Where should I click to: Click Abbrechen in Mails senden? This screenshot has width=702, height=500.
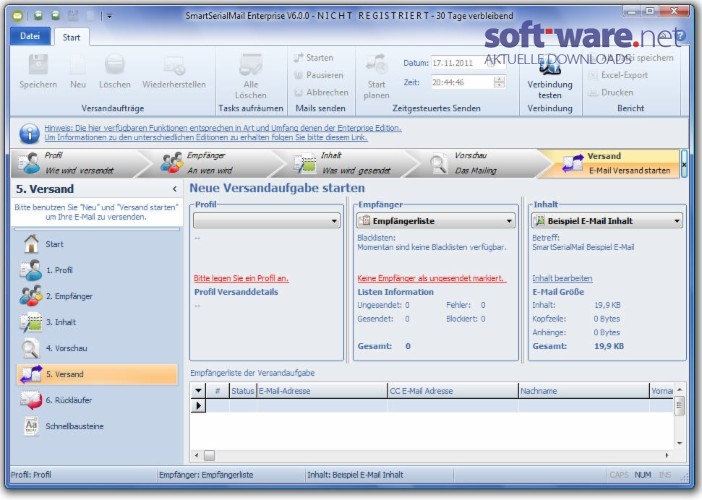point(321,92)
